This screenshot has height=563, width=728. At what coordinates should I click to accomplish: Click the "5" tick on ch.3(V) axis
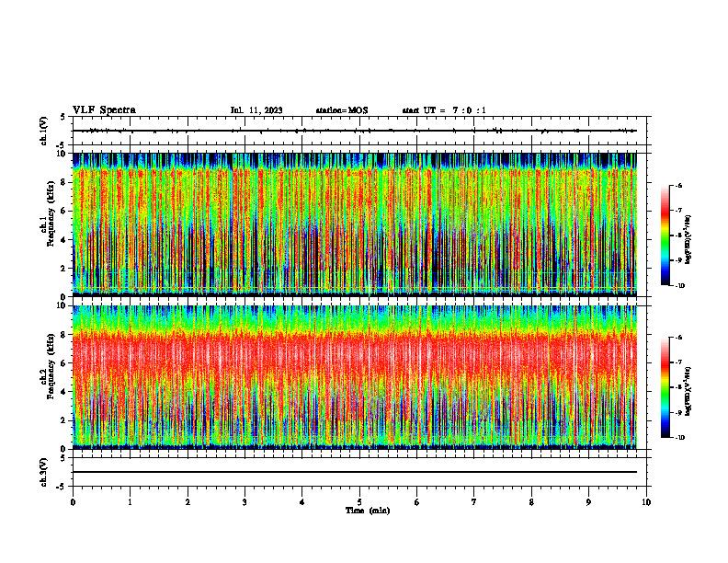(63, 458)
